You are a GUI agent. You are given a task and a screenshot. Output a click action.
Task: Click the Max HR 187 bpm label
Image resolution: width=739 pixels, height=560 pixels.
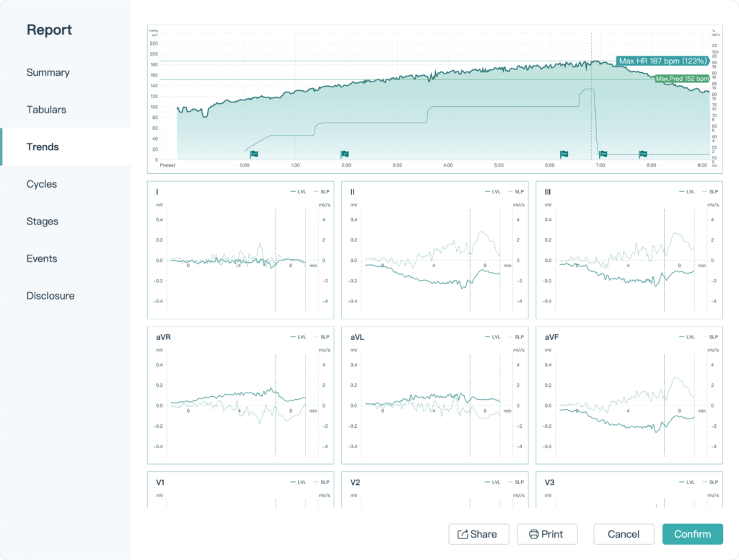663,61
